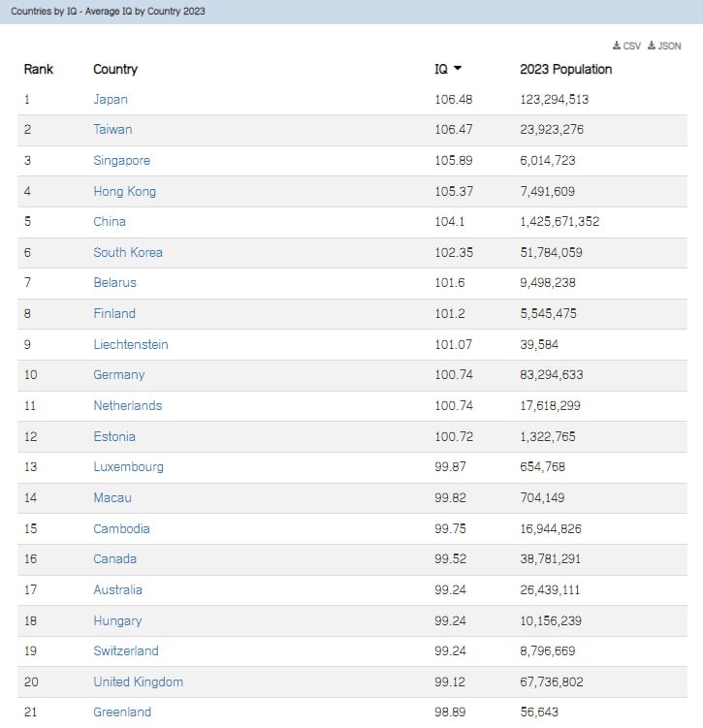Sort by the Country column header
This screenshot has height=728, width=703.
(115, 69)
